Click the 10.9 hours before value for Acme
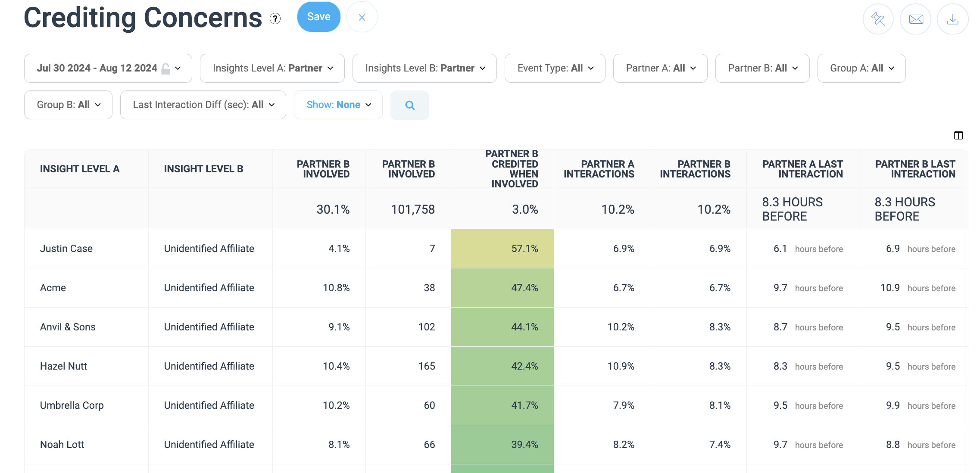The width and height of the screenshot is (980, 473). tap(918, 288)
